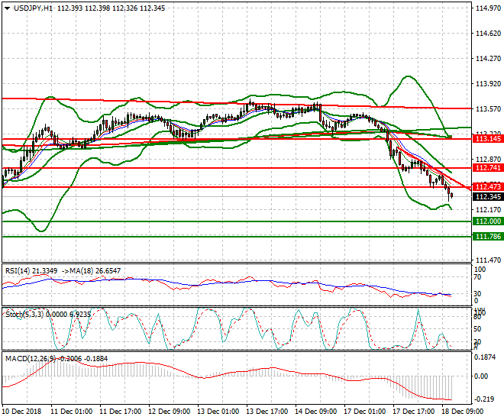Click the 18 Dec 09:00 time axis label
The width and height of the screenshot is (504, 420).
(x=463, y=412)
